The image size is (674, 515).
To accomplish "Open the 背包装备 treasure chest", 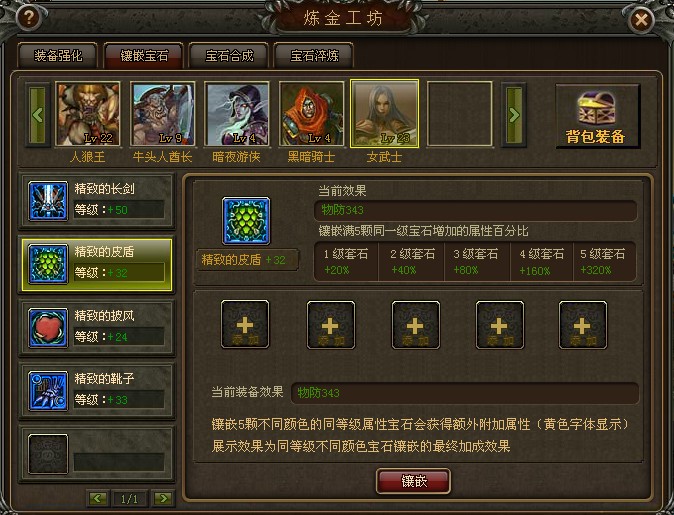I will pyautogui.click(x=597, y=116).
